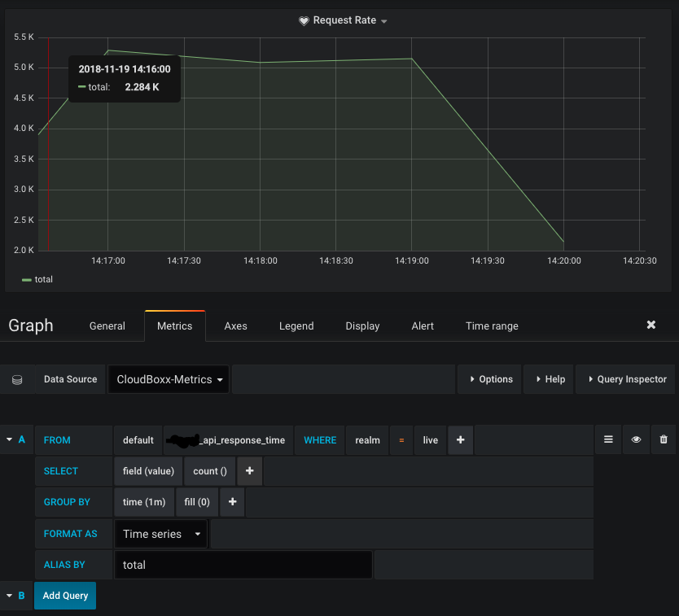The width and height of the screenshot is (679, 616).
Task: Collapse query A using its disclosure triangle
Action: click(8, 439)
